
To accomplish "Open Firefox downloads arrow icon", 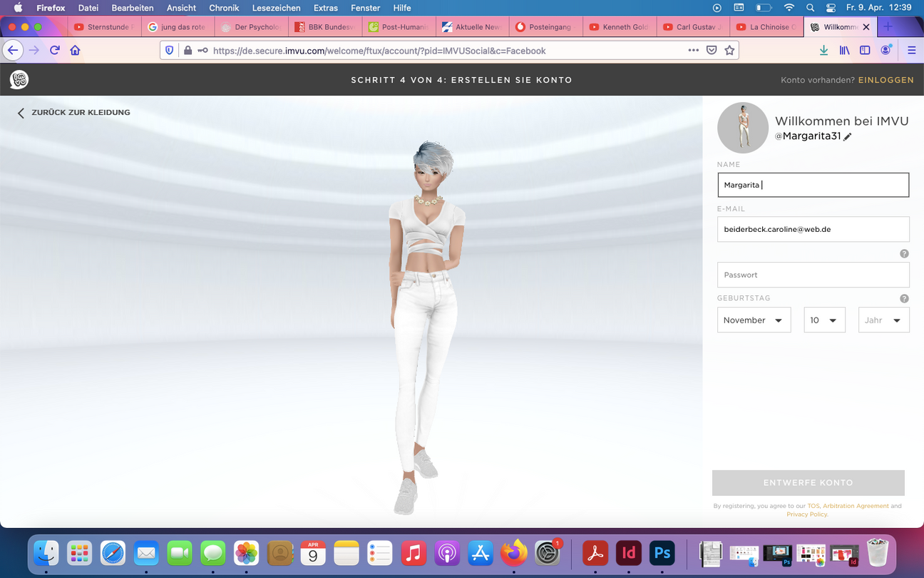I will click(824, 51).
